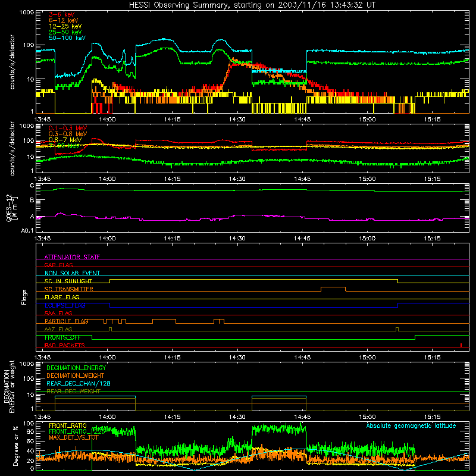Screen dimensions: 476x476
Task: Click the Flags panel axis label
Action: 24,297
